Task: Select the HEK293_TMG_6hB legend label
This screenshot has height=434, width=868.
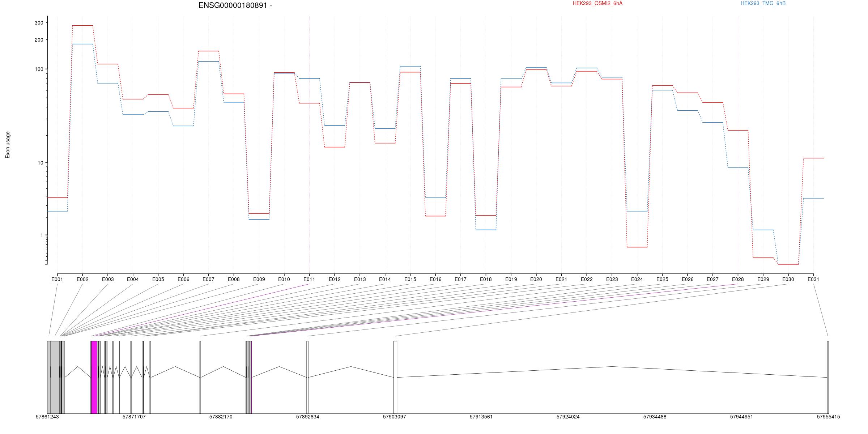Action: pos(763,3)
